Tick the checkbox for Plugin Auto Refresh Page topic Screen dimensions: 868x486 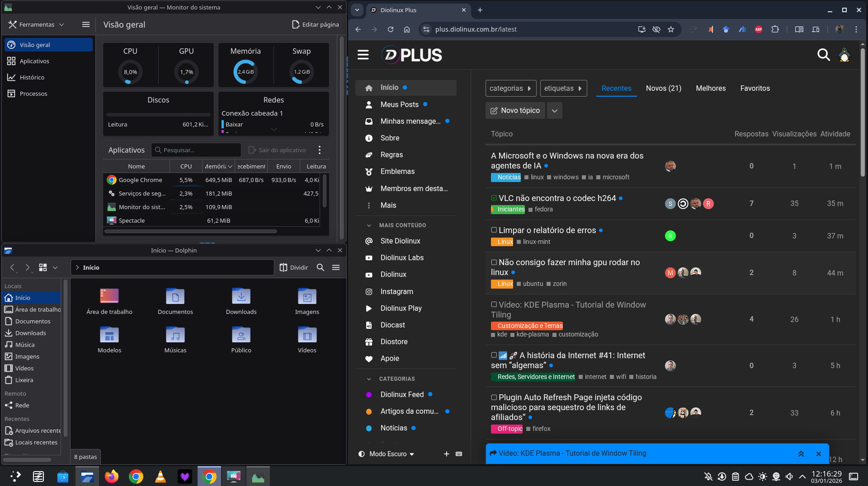point(494,397)
